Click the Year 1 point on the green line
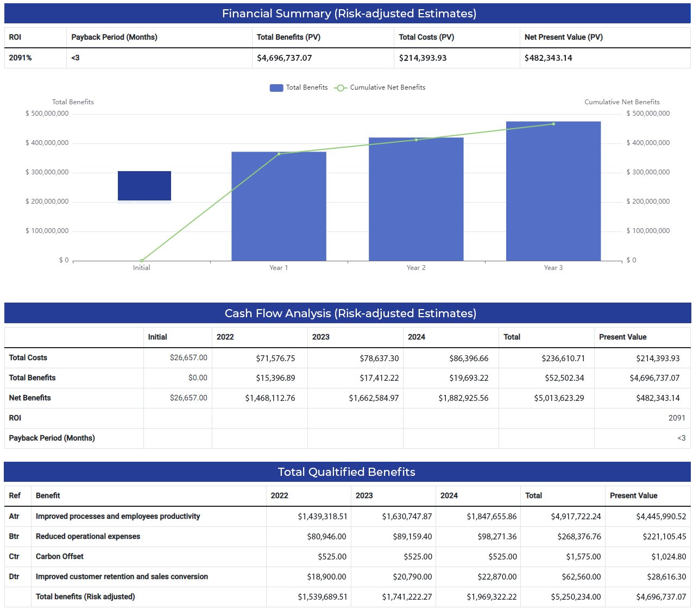The image size is (693, 616). pyautogui.click(x=279, y=154)
